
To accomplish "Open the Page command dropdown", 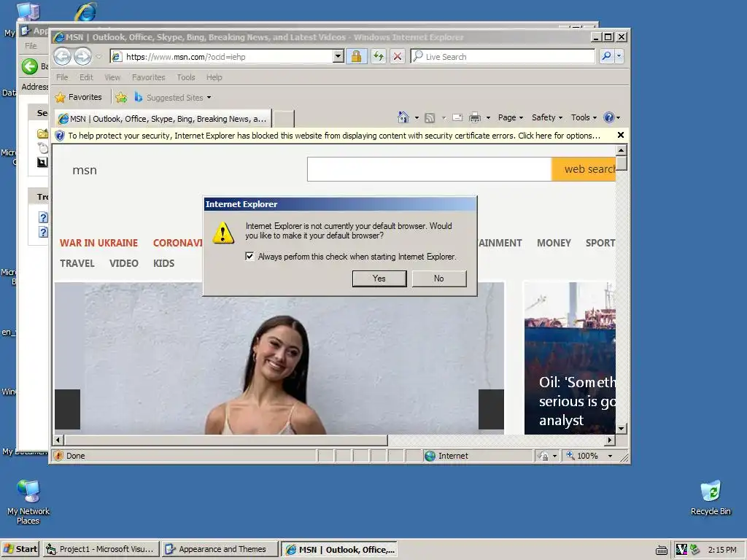I will [x=510, y=117].
